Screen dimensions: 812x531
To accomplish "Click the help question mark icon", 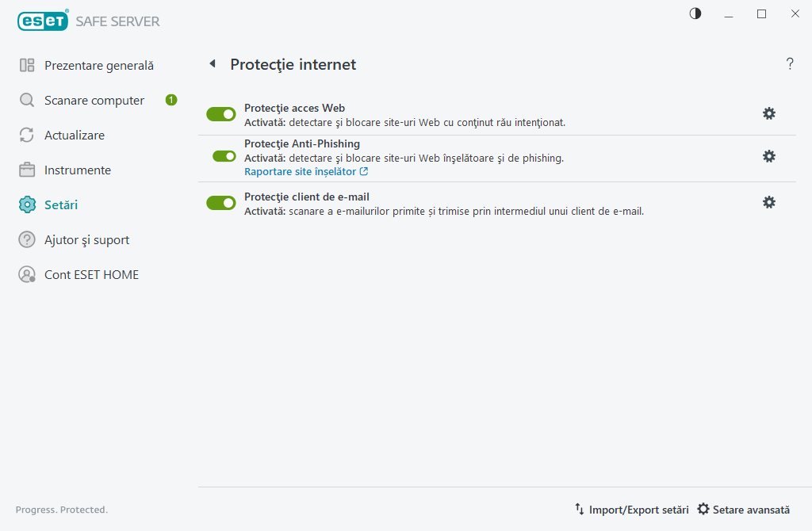I will pos(790,64).
